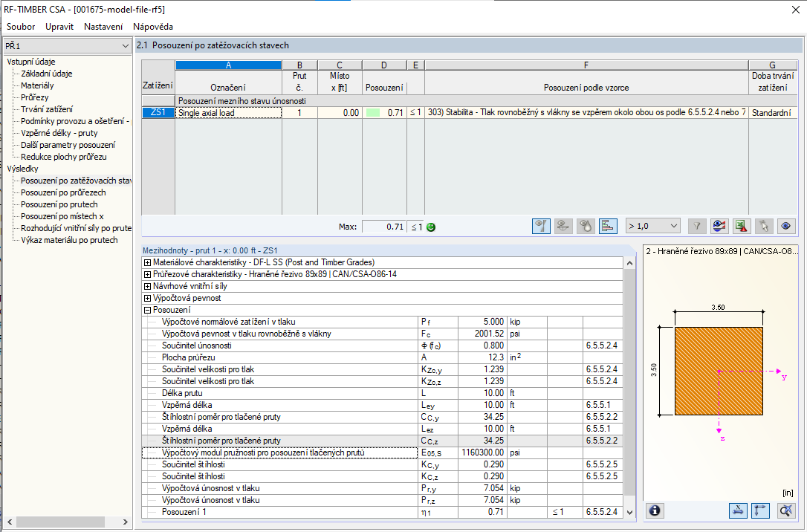Click the green design ratio color swatch
807x532 pixels.
(372, 113)
